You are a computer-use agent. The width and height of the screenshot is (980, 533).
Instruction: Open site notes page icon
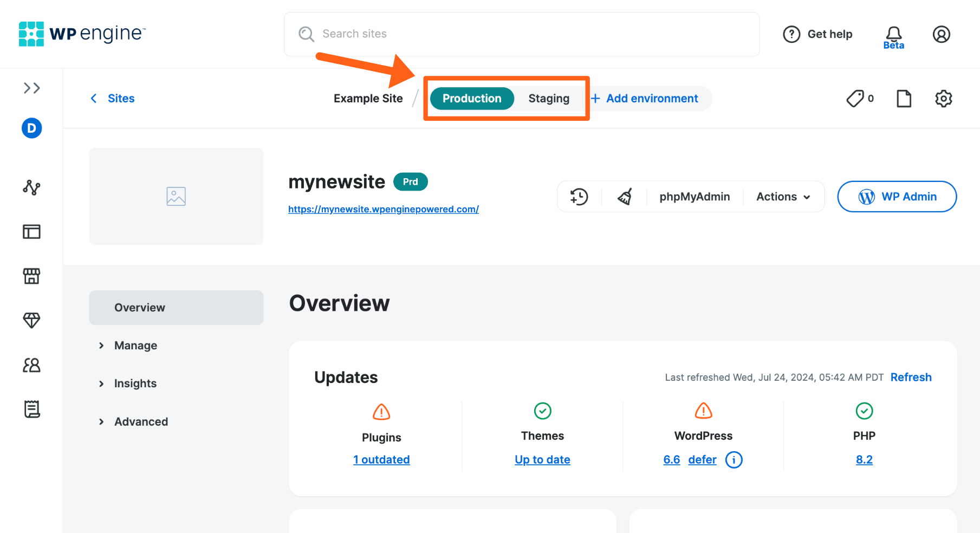tap(903, 98)
